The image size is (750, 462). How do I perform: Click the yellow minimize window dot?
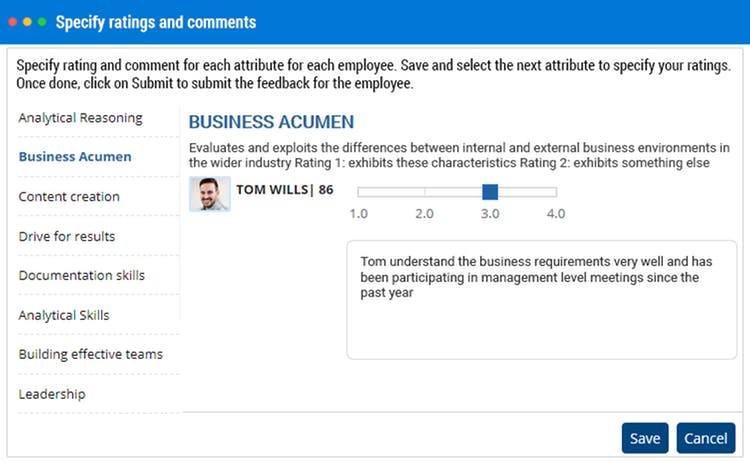coord(26,21)
